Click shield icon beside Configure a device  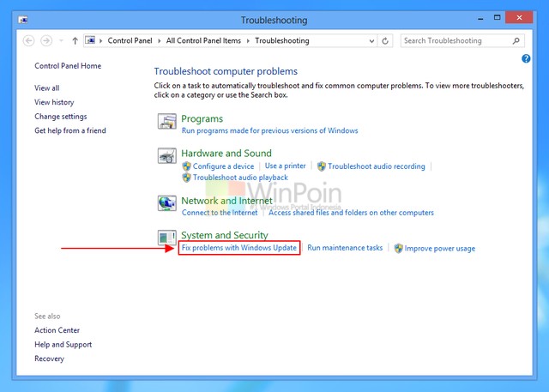click(187, 166)
